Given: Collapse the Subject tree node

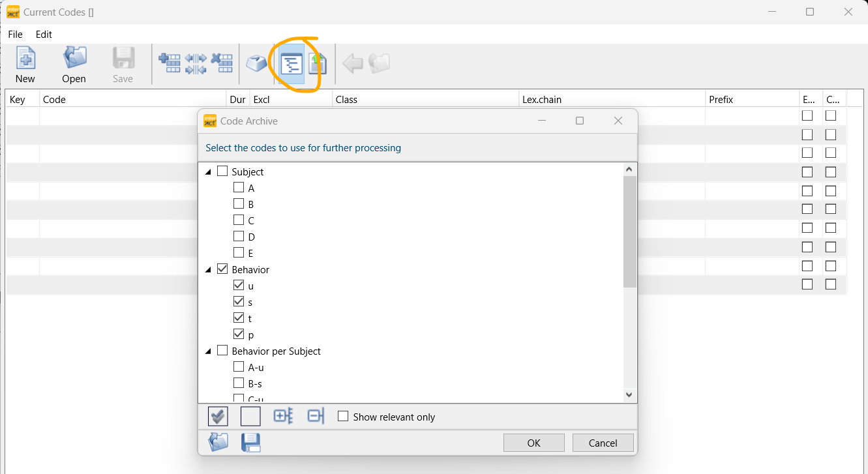Looking at the screenshot, I should (208, 172).
